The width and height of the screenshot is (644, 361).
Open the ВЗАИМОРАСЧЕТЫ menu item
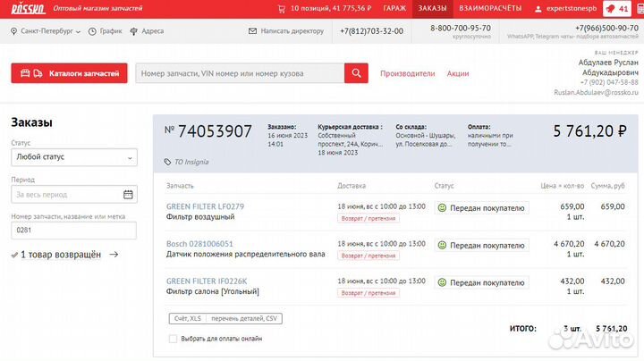(490, 9)
